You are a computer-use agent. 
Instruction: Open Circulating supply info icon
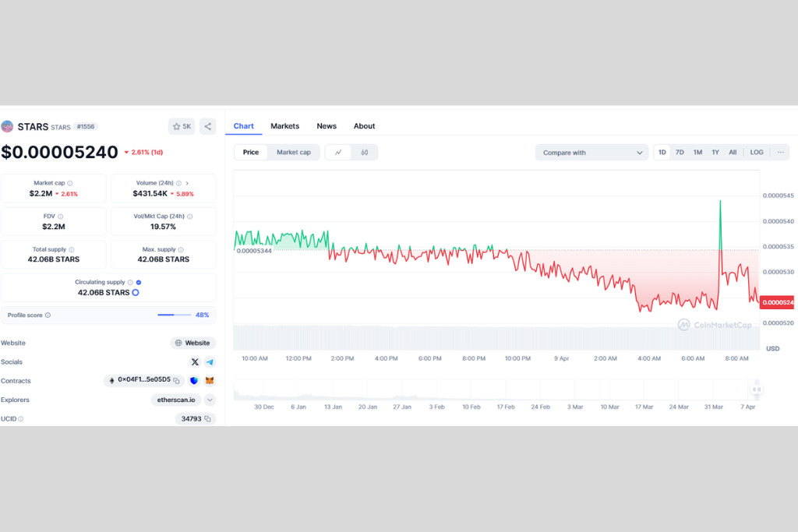130,282
